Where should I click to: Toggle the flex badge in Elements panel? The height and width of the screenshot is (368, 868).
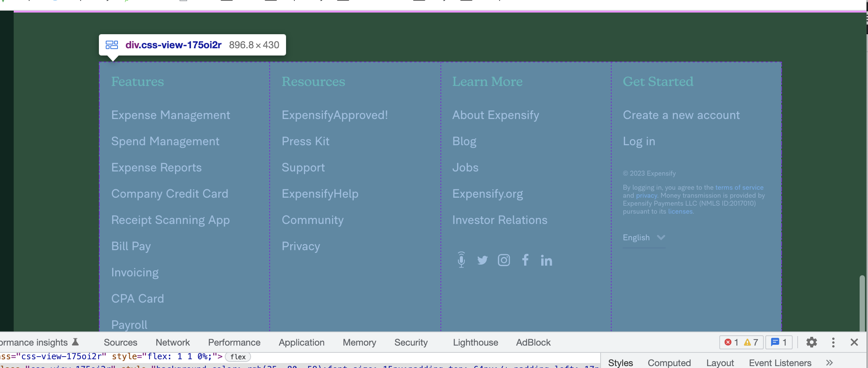coord(238,357)
